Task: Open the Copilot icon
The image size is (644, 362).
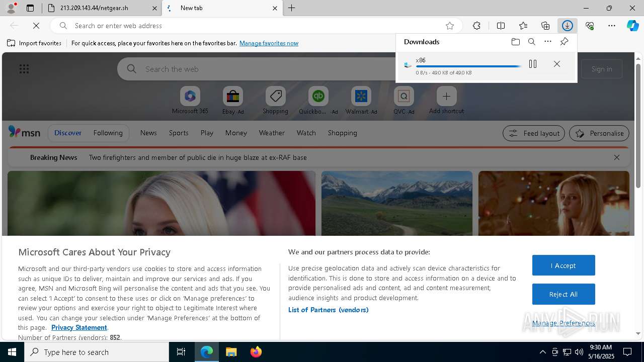Action: (633, 26)
